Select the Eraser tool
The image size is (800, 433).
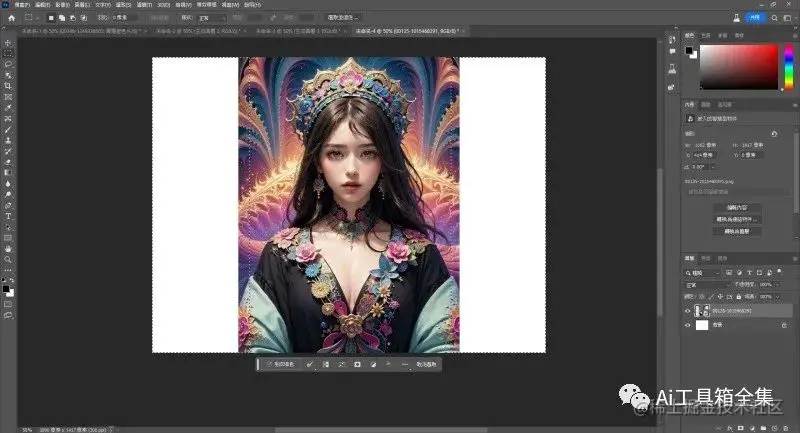pyautogui.click(x=8, y=162)
